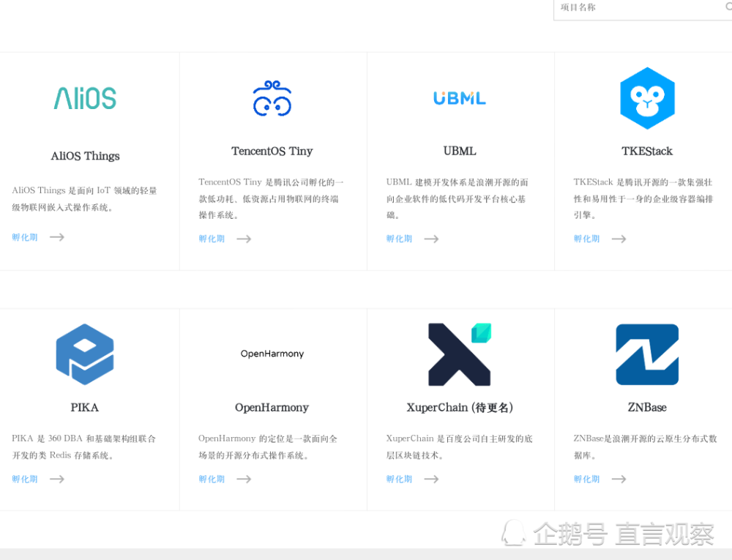The image size is (732, 560).
Task: Click the AliOS Things IoT description text
Action: (84, 199)
